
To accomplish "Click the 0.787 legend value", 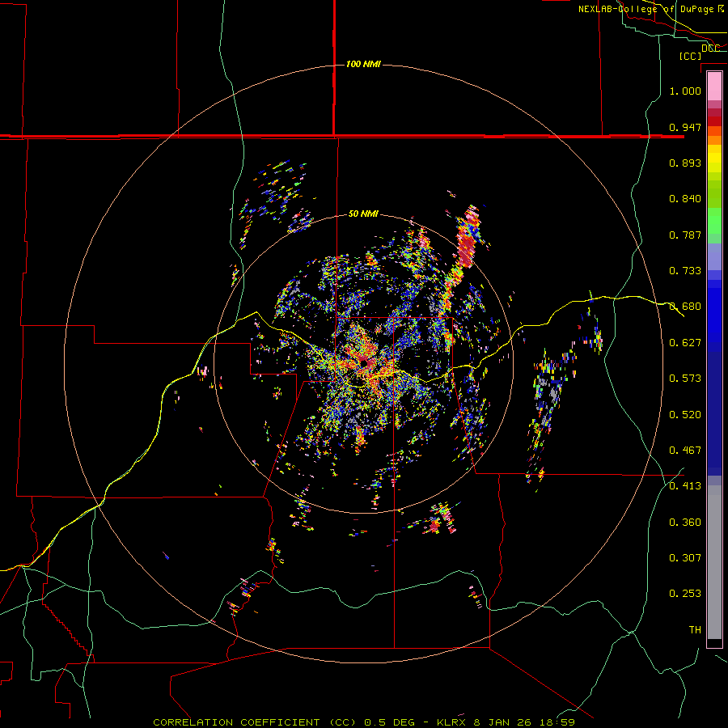I will 685,235.
